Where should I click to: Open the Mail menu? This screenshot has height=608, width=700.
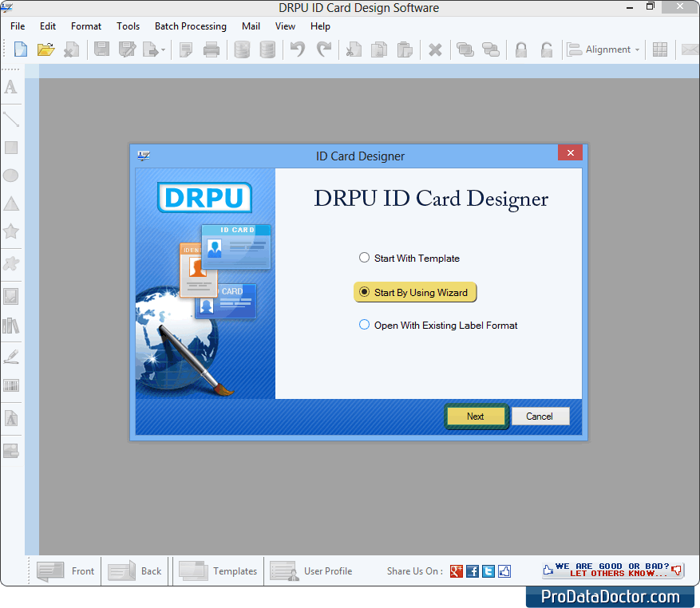click(x=251, y=26)
